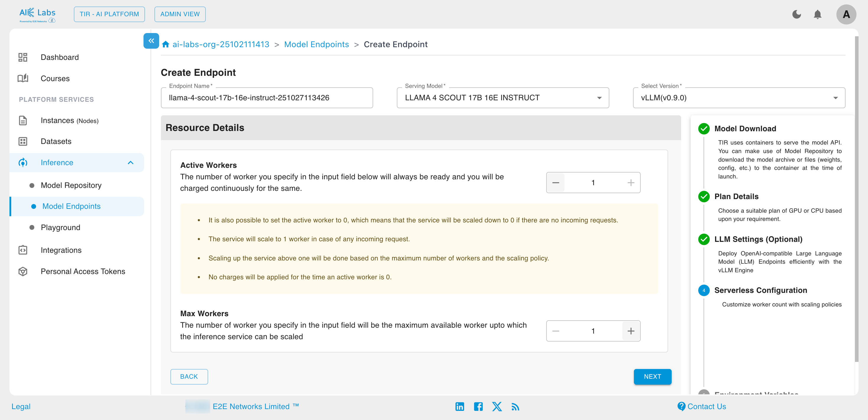Click Datasets table icon
868x420 pixels.
coord(22,141)
